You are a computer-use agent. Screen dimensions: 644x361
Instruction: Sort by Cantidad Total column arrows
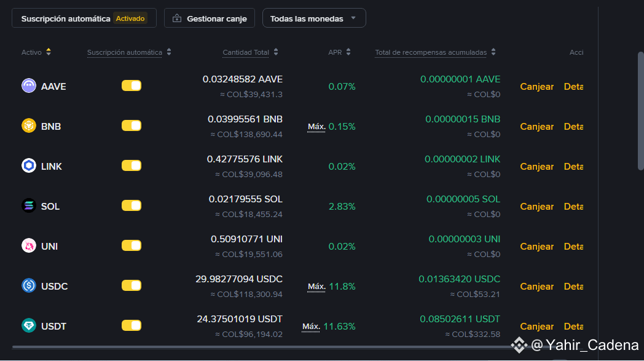tap(276, 52)
